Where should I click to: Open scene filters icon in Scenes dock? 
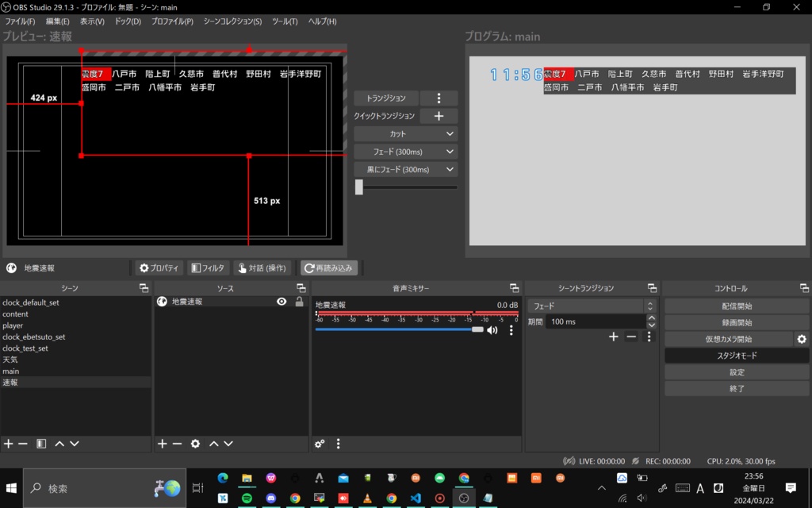click(x=41, y=444)
